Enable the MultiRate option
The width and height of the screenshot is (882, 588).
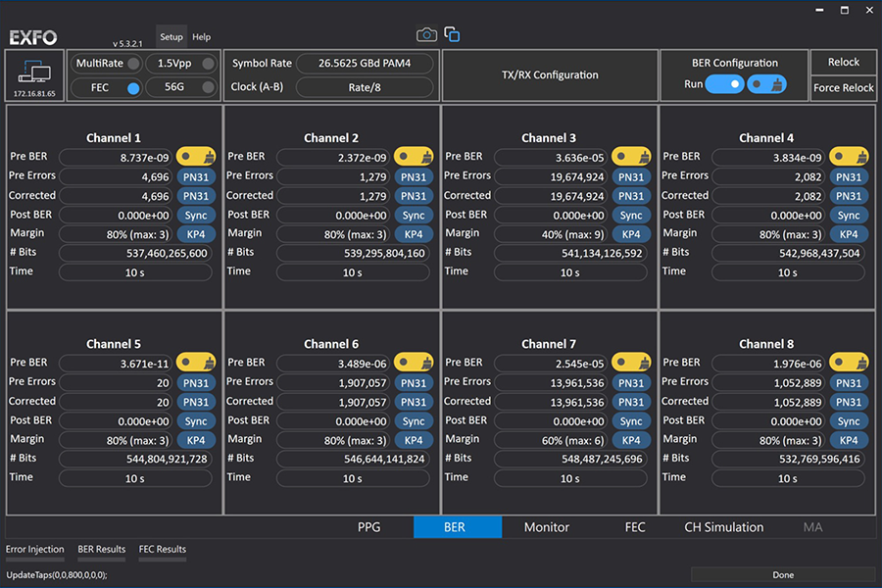pos(133,64)
